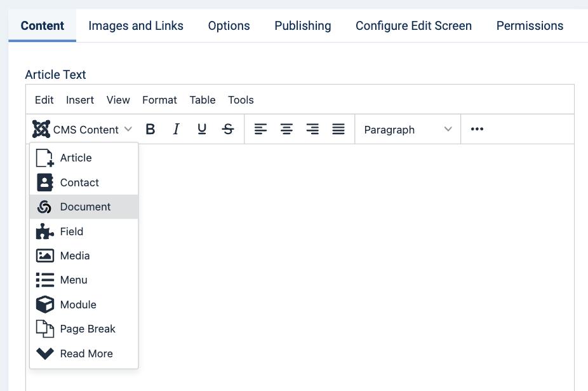Select Read More menu option
Image resolution: width=588 pixels, height=391 pixels.
(84, 353)
